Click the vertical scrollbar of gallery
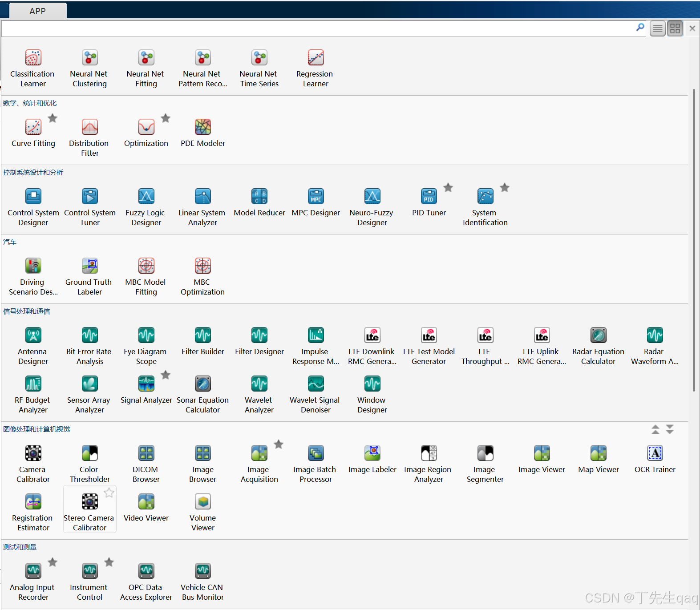Viewport: 700px width, 610px height. coord(694,240)
